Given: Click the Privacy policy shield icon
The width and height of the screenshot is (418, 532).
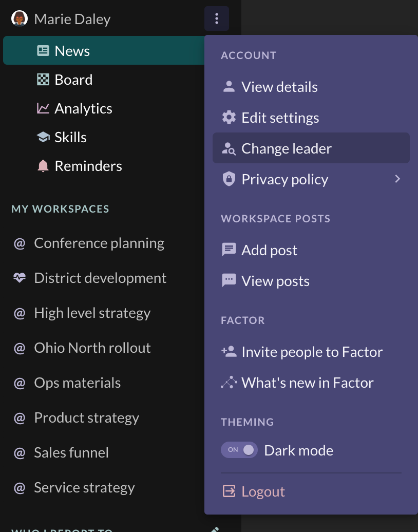Looking at the screenshot, I should [x=229, y=179].
